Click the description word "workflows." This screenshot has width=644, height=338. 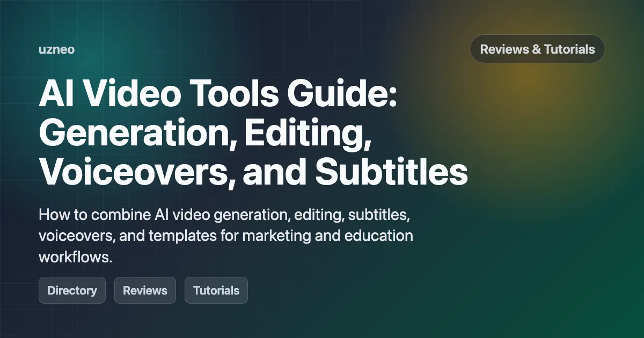click(75, 256)
